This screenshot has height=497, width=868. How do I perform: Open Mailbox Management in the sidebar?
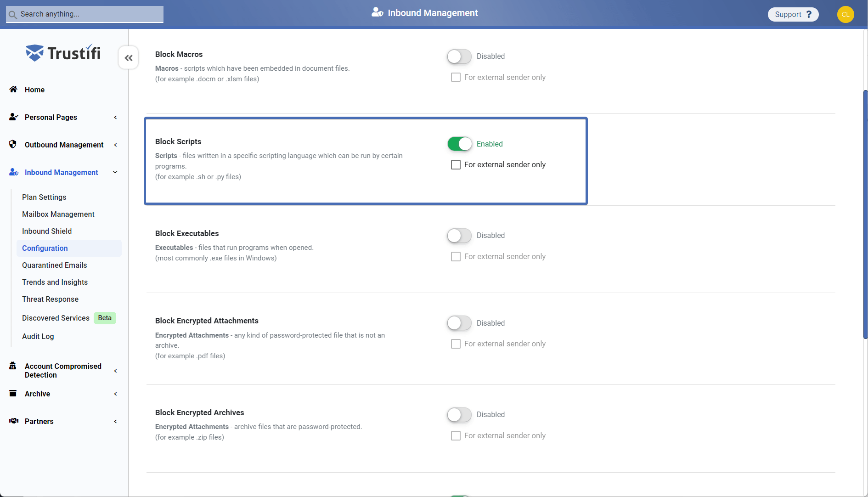tap(58, 214)
